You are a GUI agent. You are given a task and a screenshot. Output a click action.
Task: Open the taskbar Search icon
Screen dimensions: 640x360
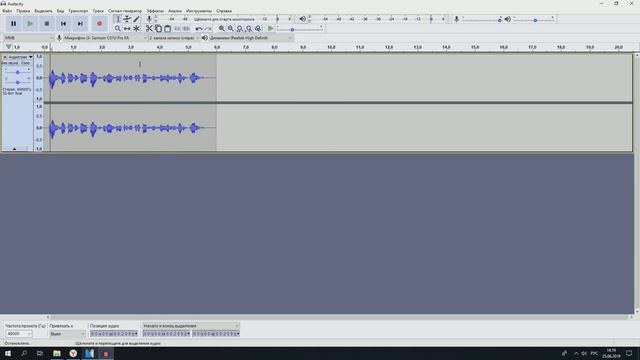pyautogui.click(x=24, y=353)
